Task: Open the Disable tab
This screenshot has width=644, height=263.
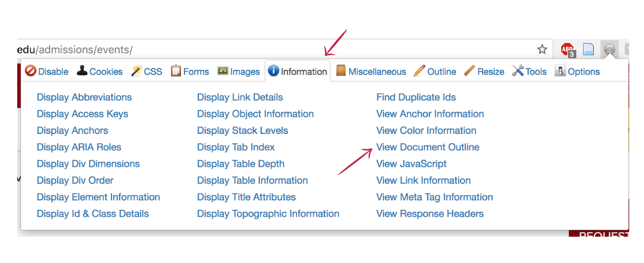Action: point(47,72)
